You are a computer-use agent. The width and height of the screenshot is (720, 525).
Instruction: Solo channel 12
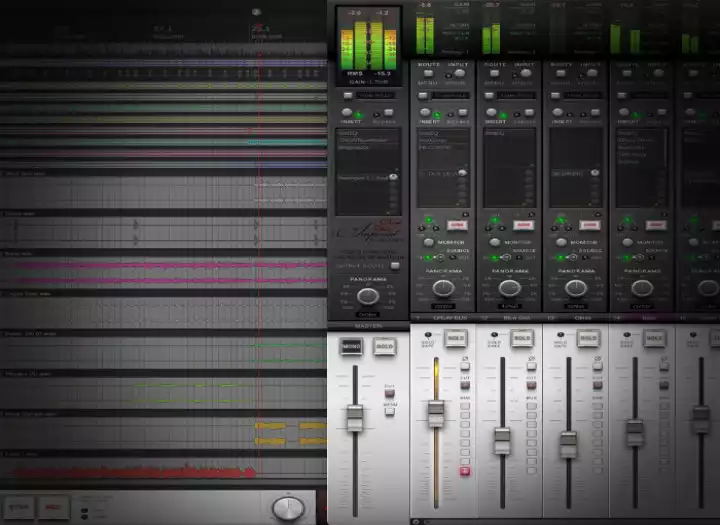click(x=522, y=338)
